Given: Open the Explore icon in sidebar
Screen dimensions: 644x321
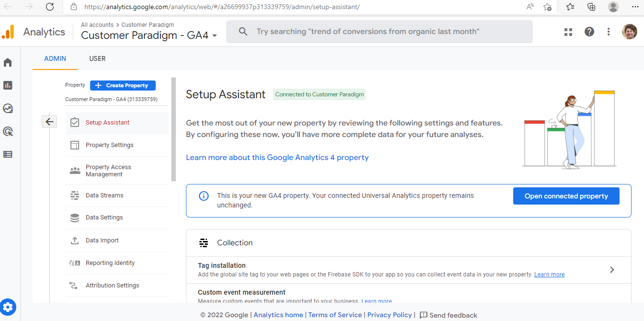Looking at the screenshot, I should (x=8, y=108).
